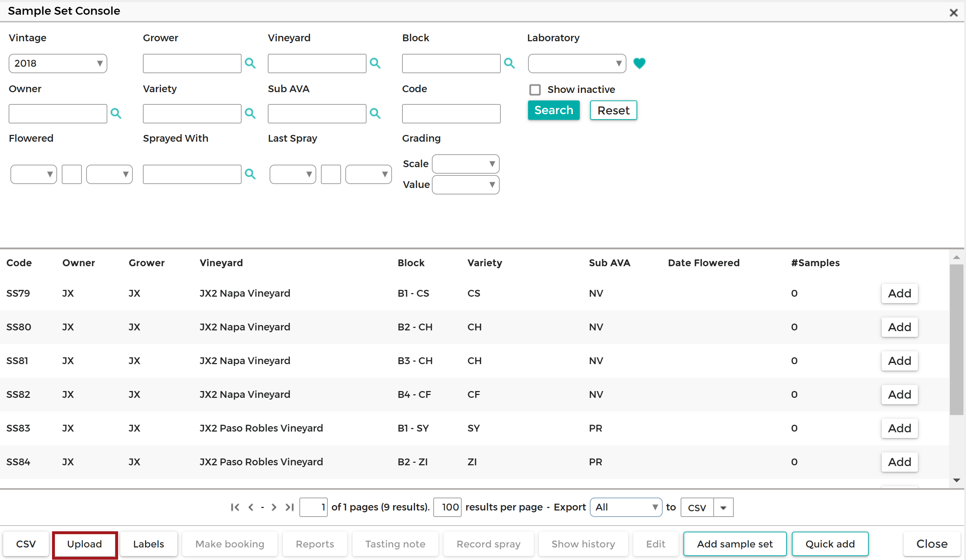Open the first Flowered dropdown
This screenshot has width=966, height=560.
pyautogui.click(x=34, y=175)
